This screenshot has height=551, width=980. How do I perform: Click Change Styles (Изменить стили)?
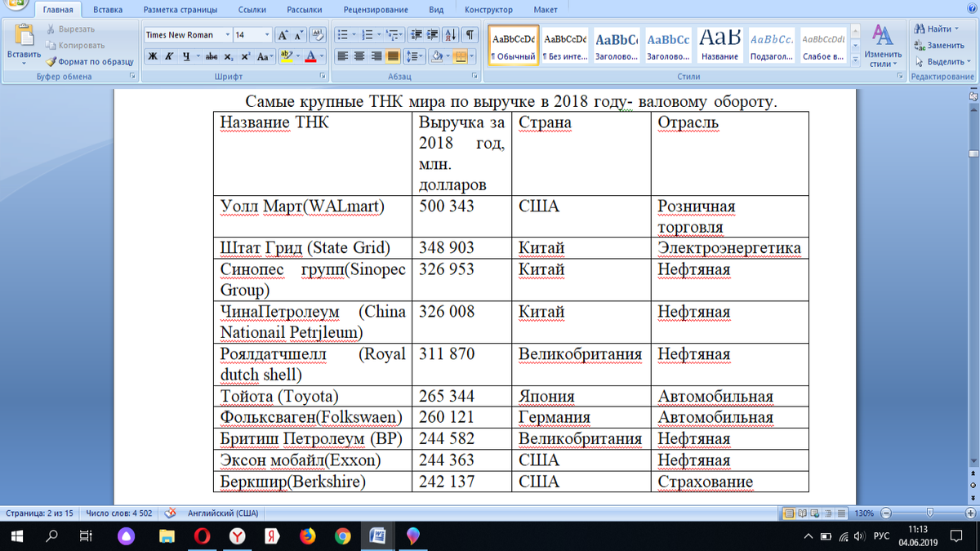click(883, 46)
